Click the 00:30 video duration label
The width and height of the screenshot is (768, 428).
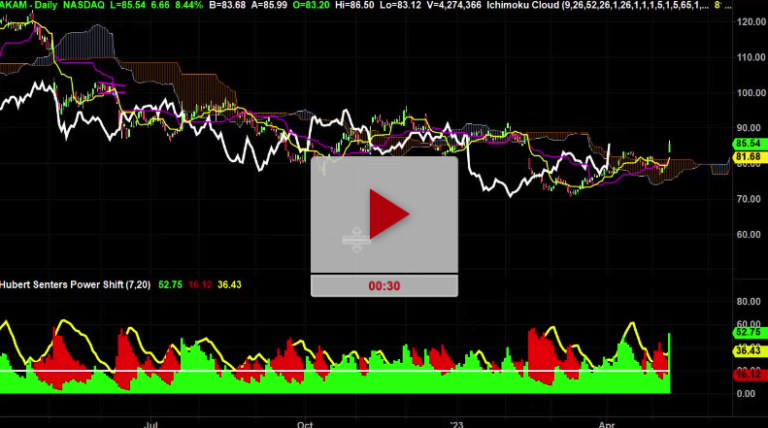point(384,285)
